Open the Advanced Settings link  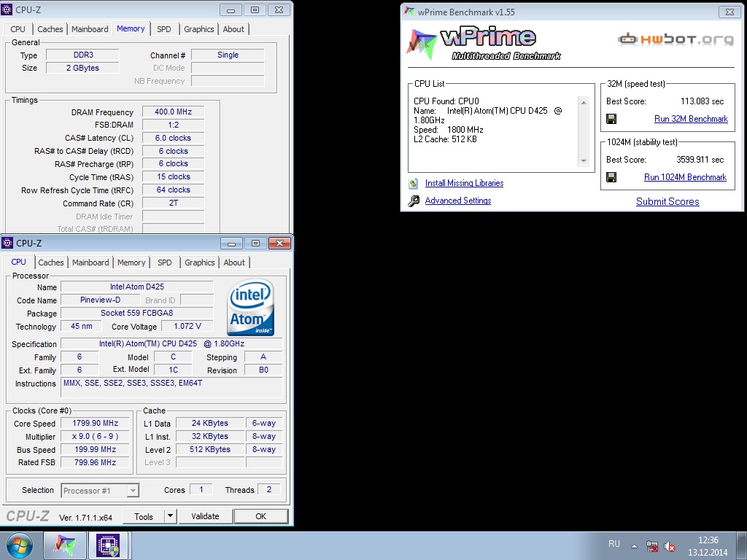coord(458,201)
